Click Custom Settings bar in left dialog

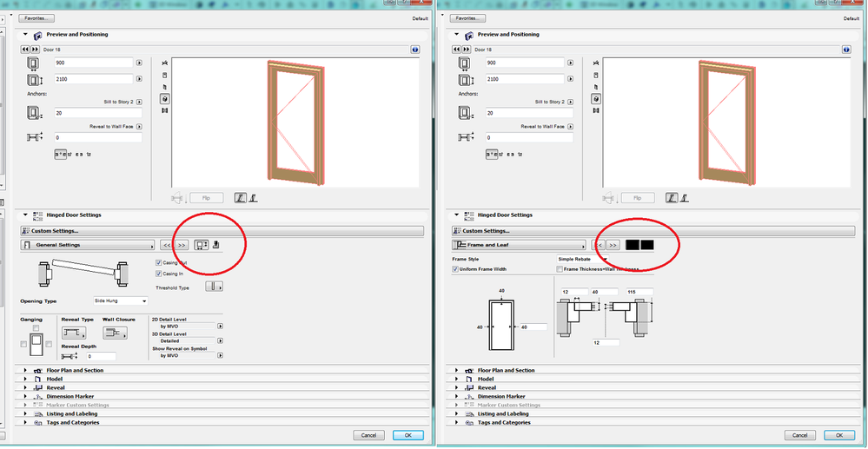(222, 231)
